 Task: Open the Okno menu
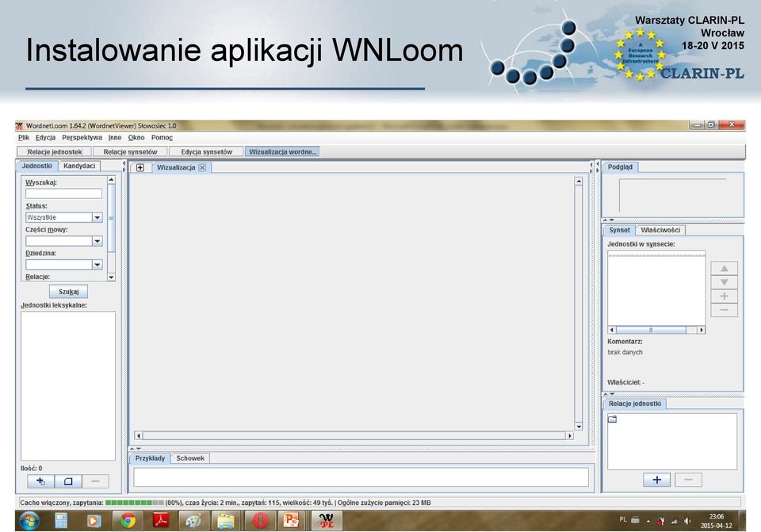136,138
